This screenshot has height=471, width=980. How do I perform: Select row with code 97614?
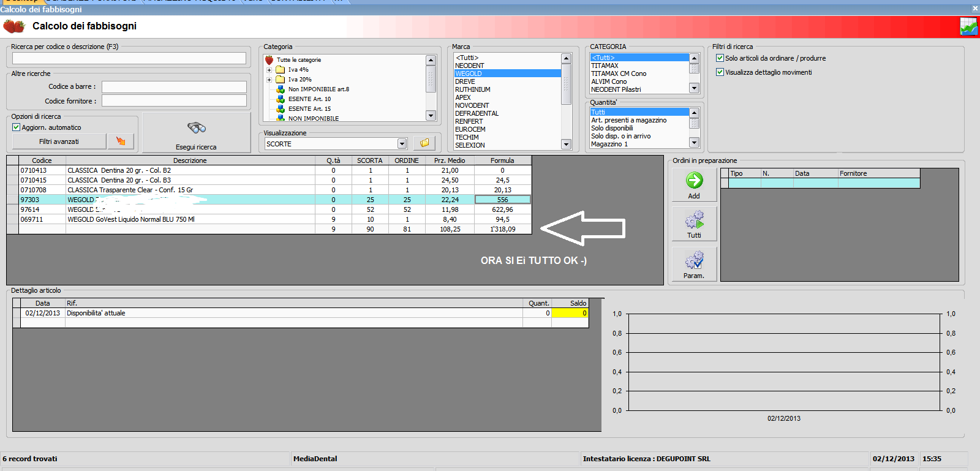269,209
